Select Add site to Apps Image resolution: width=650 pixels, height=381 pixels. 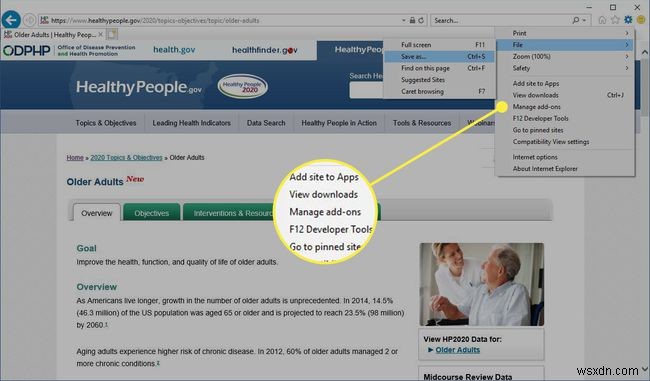pyautogui.click(x=565, y=83)
